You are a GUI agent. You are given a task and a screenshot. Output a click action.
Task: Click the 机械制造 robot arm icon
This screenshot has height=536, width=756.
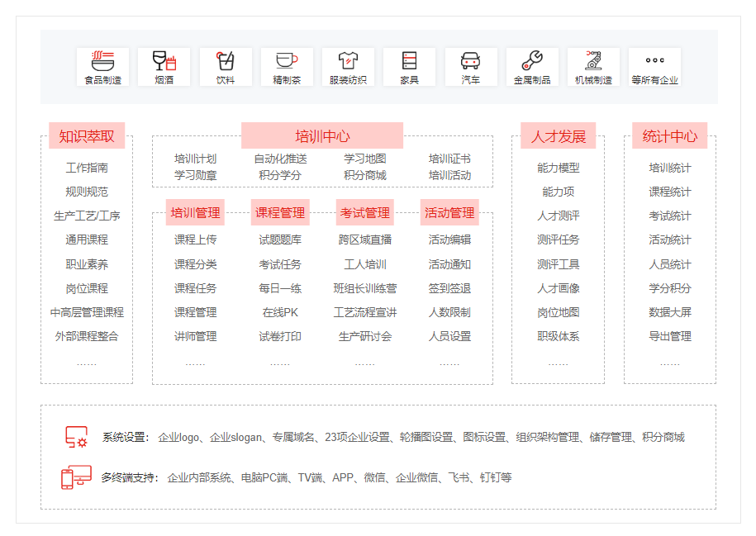[x=593, y=61]
